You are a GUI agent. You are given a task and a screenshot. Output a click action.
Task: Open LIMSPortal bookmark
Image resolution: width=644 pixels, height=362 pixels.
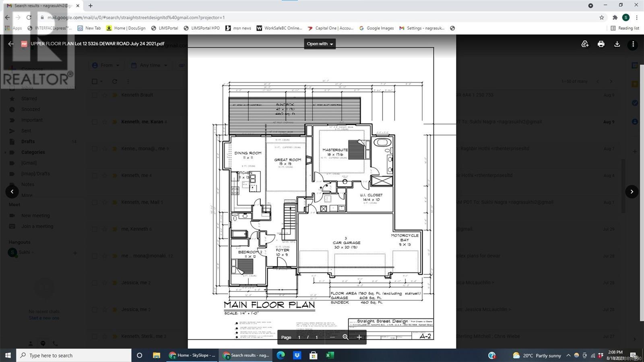point(165,28)
